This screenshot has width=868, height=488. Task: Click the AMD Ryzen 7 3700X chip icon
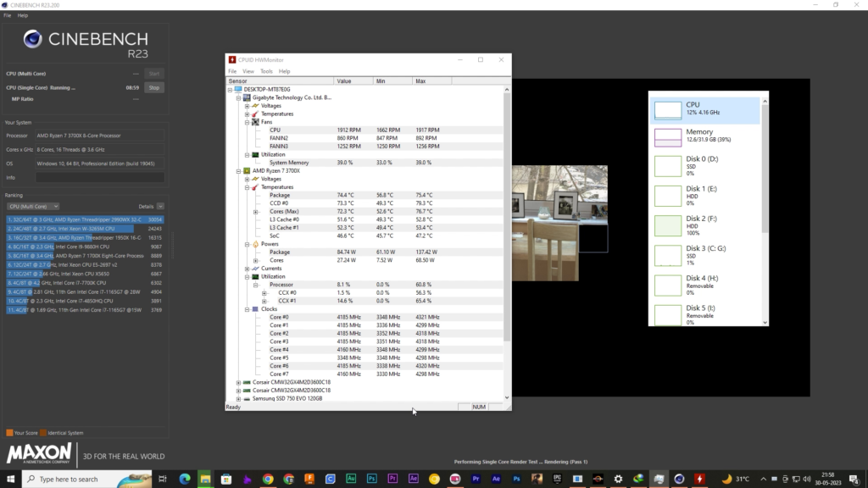tap(247, 171)
